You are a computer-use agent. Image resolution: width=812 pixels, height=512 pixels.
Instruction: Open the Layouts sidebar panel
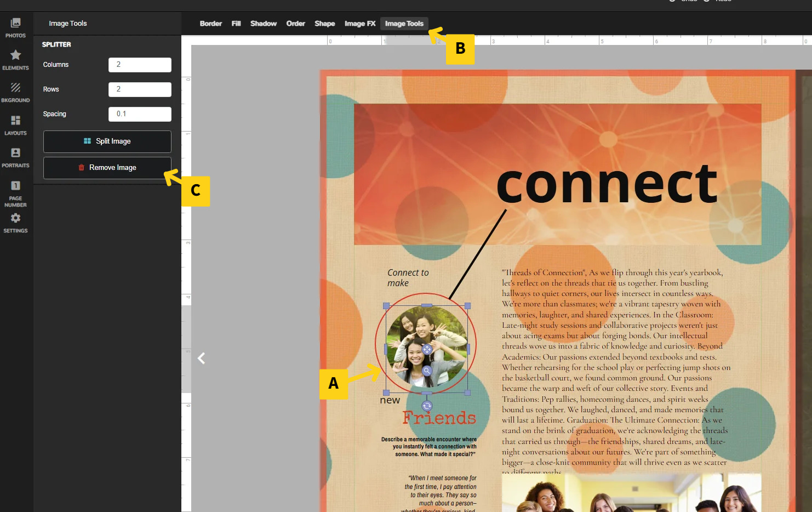[x=15, y=126]
